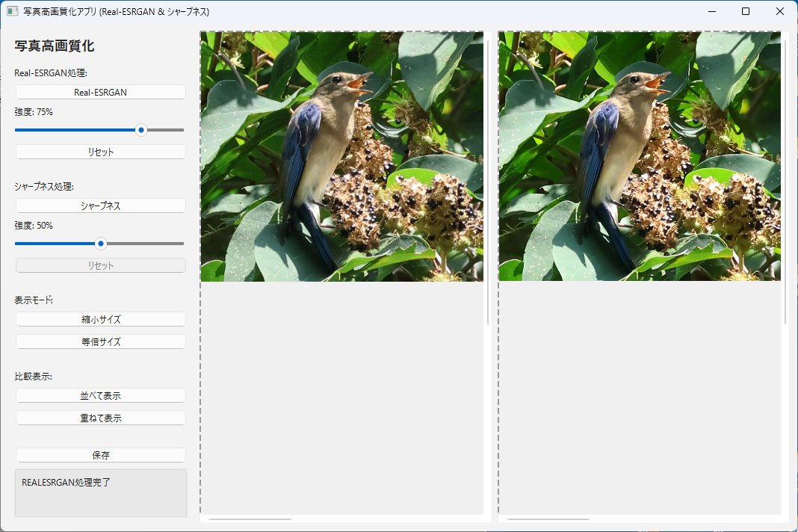The image size is (798, 532).
Task: Run the Real-ESRGAN processing button
Action: [x=100, y=92]
